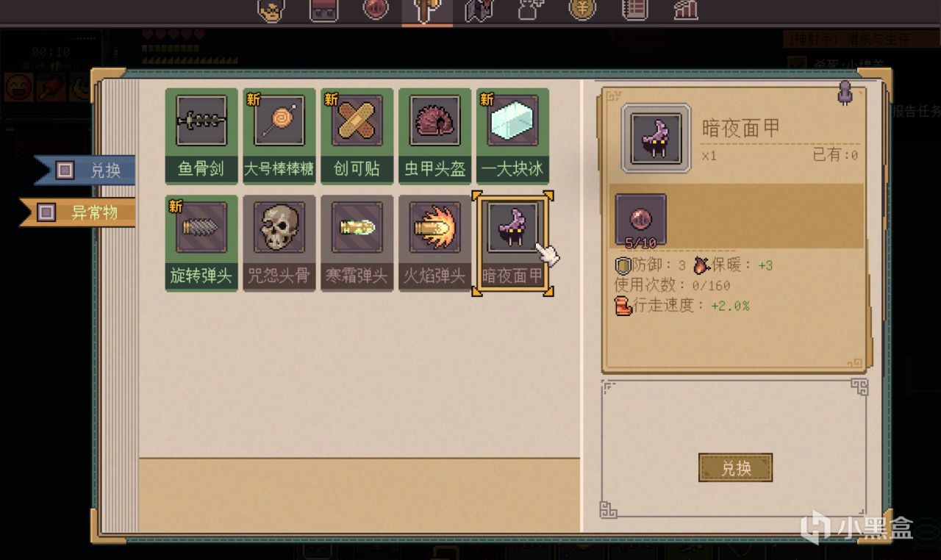The image size is (941, 560).
Task: Pick the 虫甲头盔 helmet item
Action: tap(435, 137)
